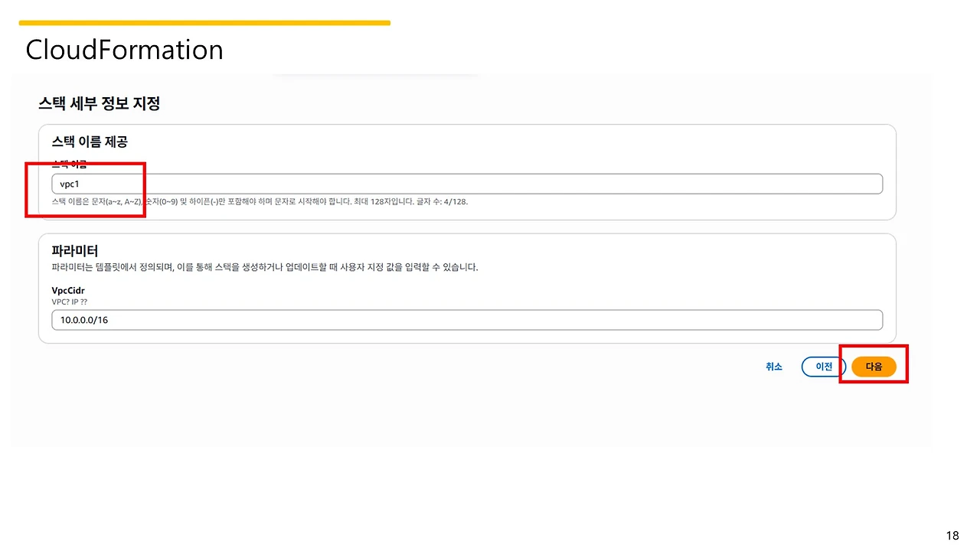Select the slide page number 18
The image size is (980, 551).
pyautogui.click(x=952, y=536)
